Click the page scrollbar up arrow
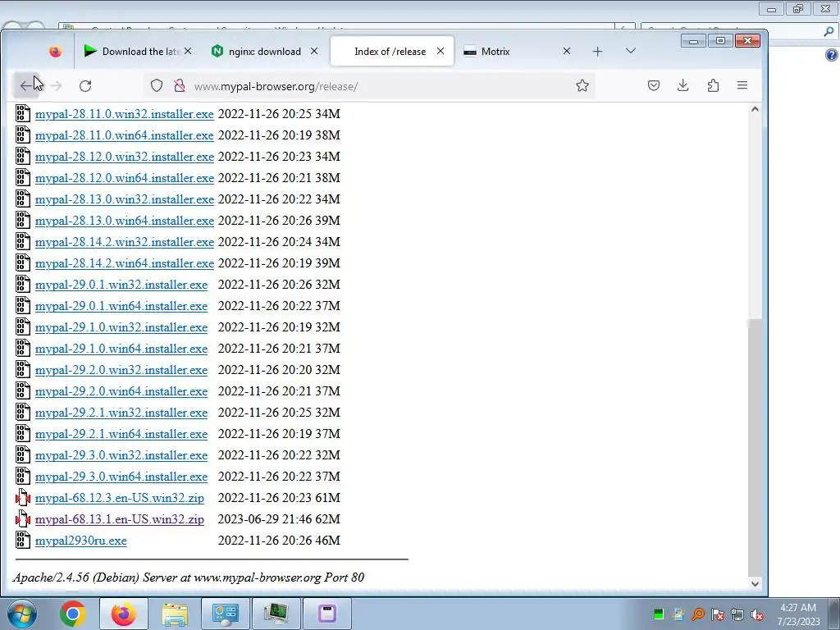Screen dimensions: 840x630 coord(755,109)
